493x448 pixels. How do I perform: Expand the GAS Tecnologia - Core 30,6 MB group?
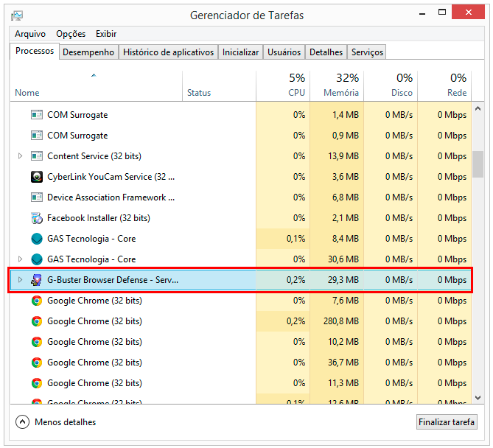[x=20, y=259]
